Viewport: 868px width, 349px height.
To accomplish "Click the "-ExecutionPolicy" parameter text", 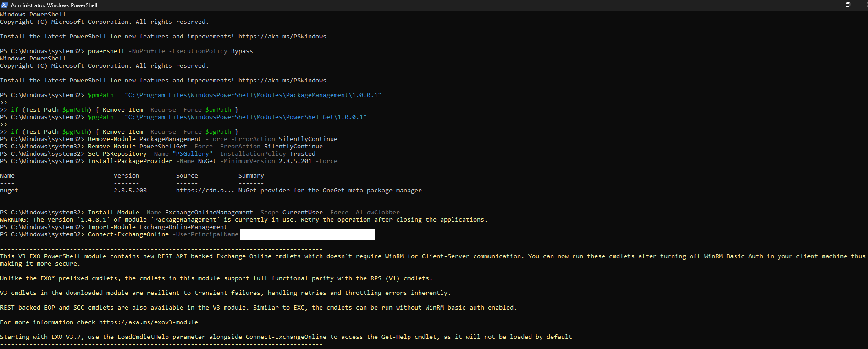I will pos(198,51).
